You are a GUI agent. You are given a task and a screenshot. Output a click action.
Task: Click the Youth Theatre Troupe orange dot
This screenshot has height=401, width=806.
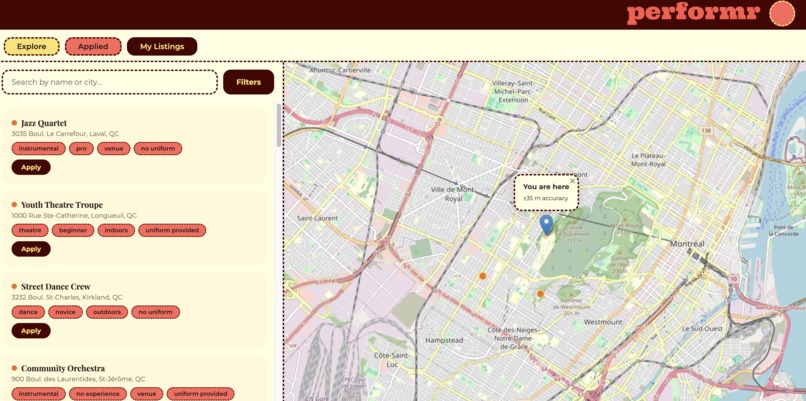14,205
